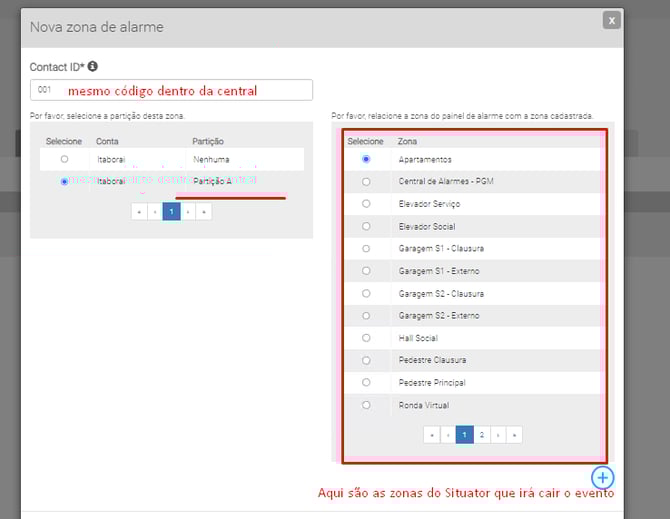
Task: Click page 1 in partition pagination
Action: point(171,212)
